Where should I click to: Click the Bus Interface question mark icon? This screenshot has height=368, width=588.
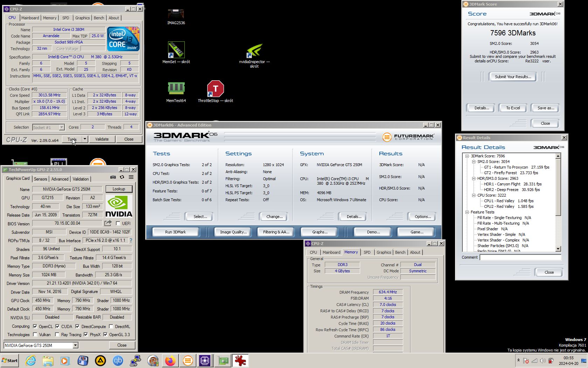(131, 240)
